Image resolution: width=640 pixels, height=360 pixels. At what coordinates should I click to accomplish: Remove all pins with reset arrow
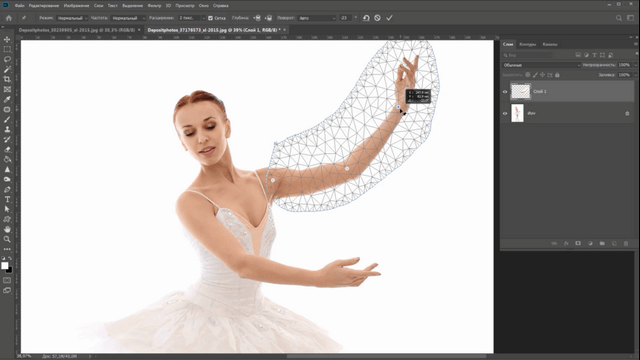(366, 18)
